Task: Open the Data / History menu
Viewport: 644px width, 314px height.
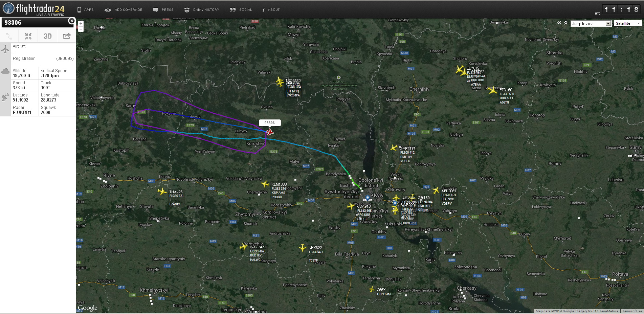Action: point(202,10)
